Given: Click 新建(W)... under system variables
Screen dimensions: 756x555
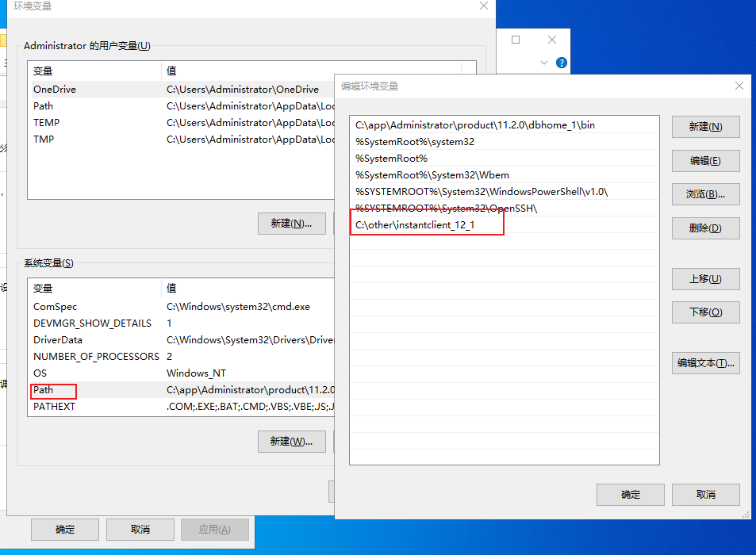Looking at the screenshot, I should coord(290,442).
